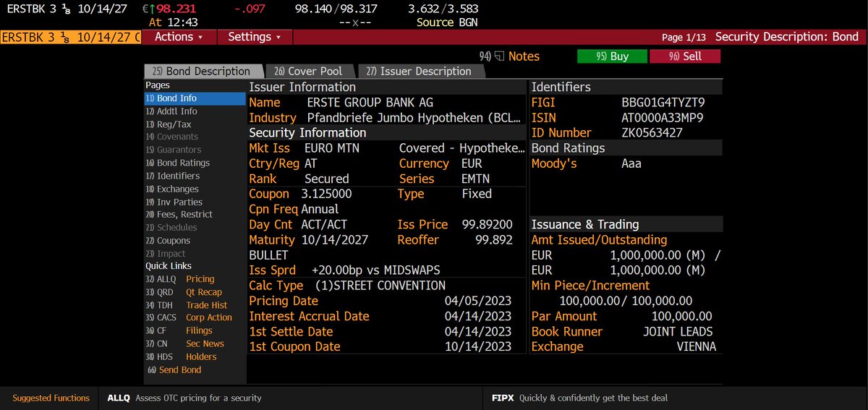Select Bond Info page
This screenshot has height=410, width=868.
(195, 98)
